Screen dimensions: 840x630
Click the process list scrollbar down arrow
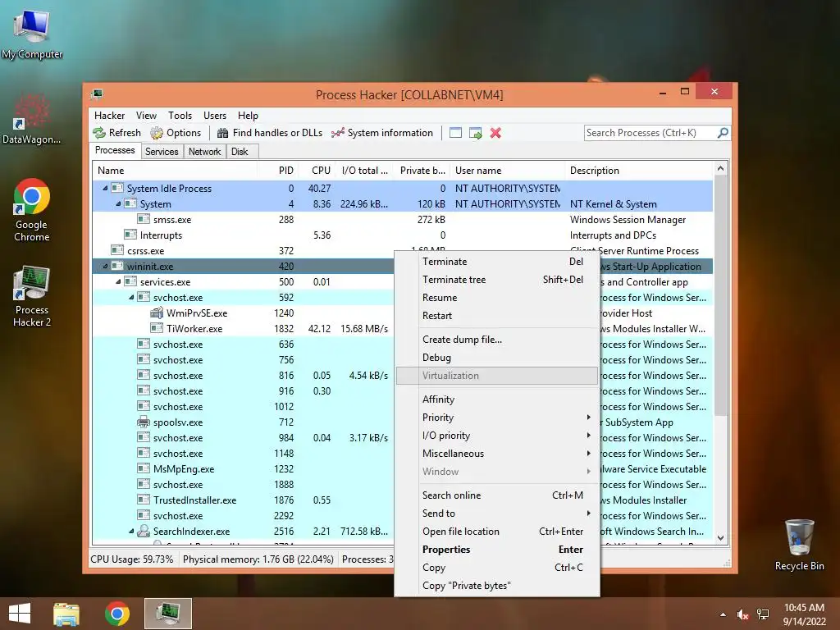[720, 538]
